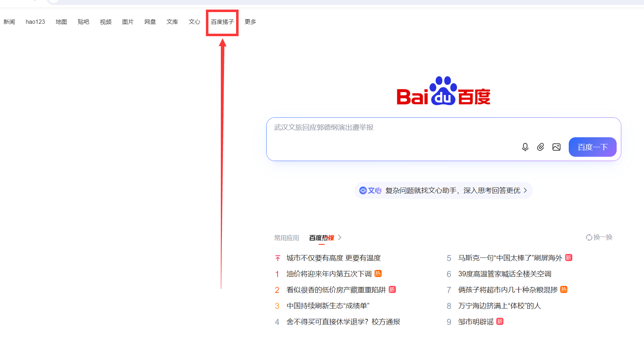Open image search with the picture icon
This screenshot has width=644, height=349.
(x=556, y=147)
